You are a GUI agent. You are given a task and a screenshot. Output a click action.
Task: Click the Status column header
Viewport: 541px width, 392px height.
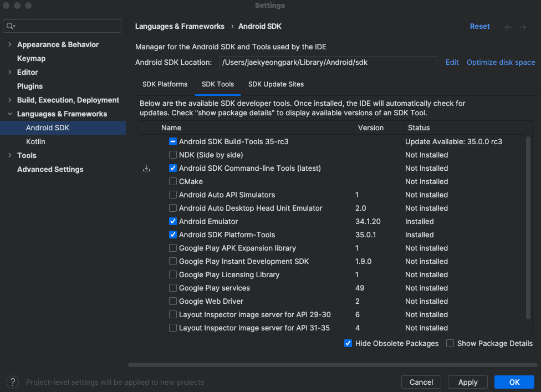tap(464, 128)
